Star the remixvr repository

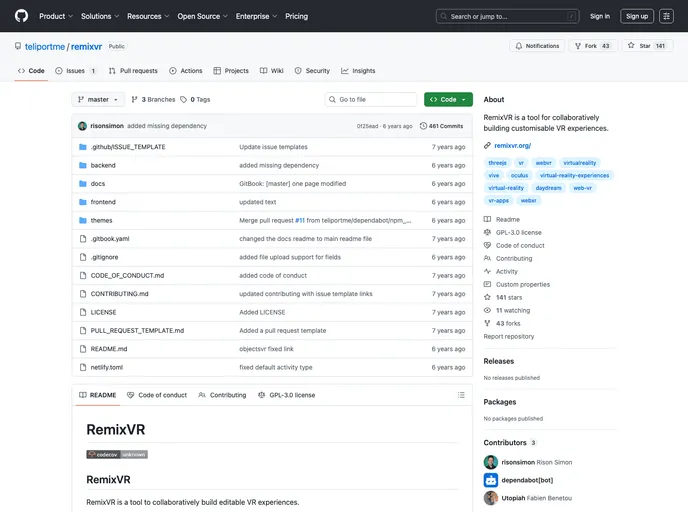647,46
